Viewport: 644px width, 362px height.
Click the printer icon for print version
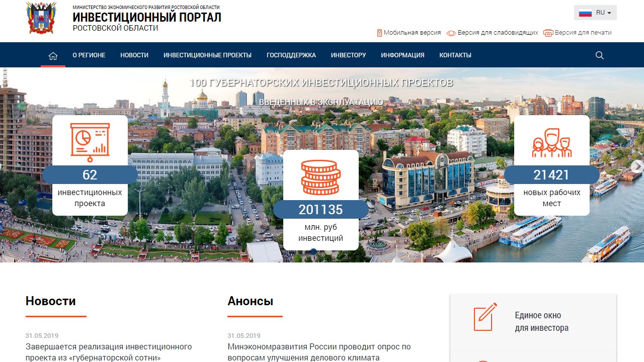[x=548, y=33]
